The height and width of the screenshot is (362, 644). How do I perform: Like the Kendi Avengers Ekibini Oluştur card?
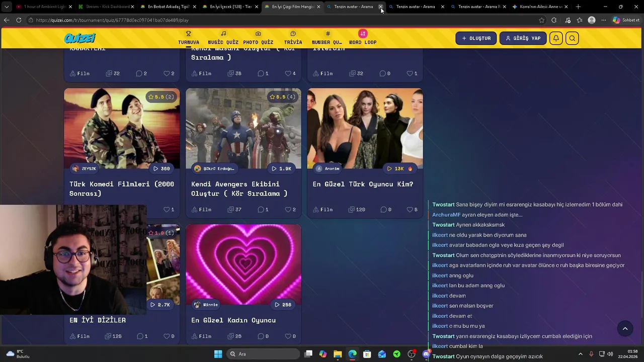(x=290, y=209)
